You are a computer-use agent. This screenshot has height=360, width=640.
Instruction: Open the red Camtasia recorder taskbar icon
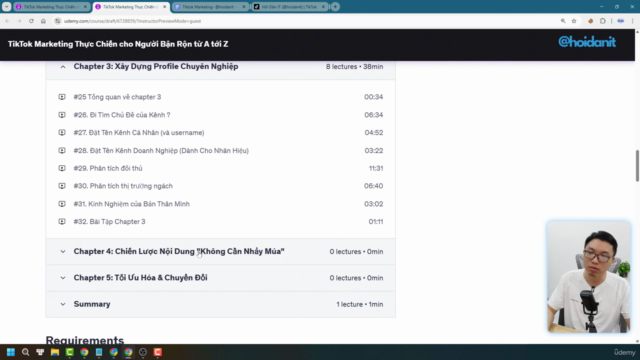tap(158, 352)
